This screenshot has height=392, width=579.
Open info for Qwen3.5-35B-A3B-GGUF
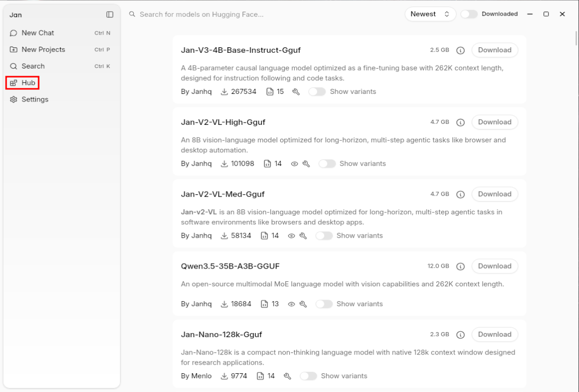[460, 266]
